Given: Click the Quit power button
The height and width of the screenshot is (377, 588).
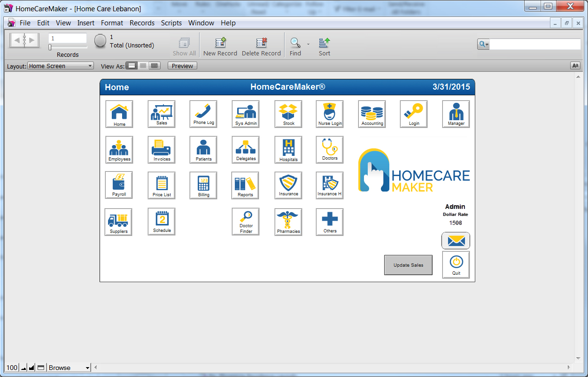Looking at the screenshot, I should click(456, 265).
